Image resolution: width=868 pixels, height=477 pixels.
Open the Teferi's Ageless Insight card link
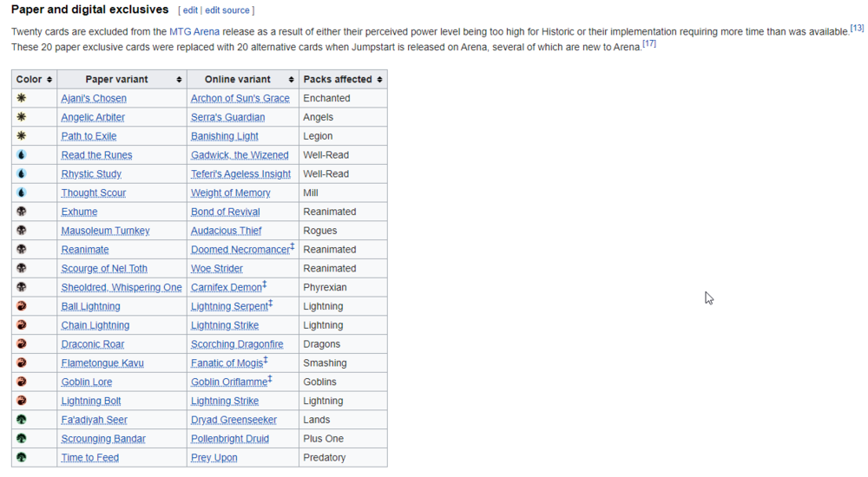click(240, 173)
